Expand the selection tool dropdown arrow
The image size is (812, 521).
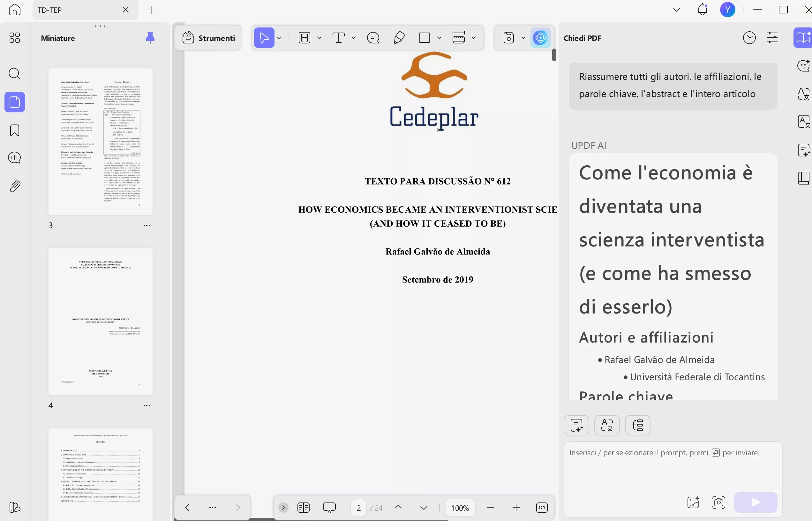coord(279,38)
